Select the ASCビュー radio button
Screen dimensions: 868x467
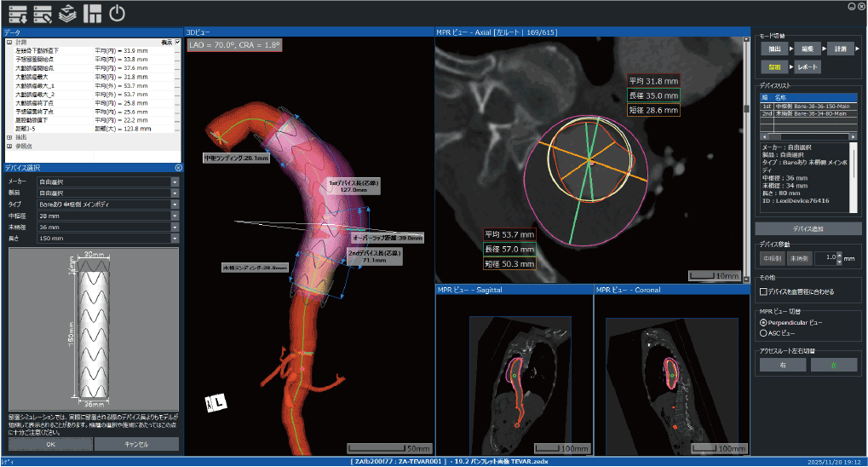click(763, 333)
